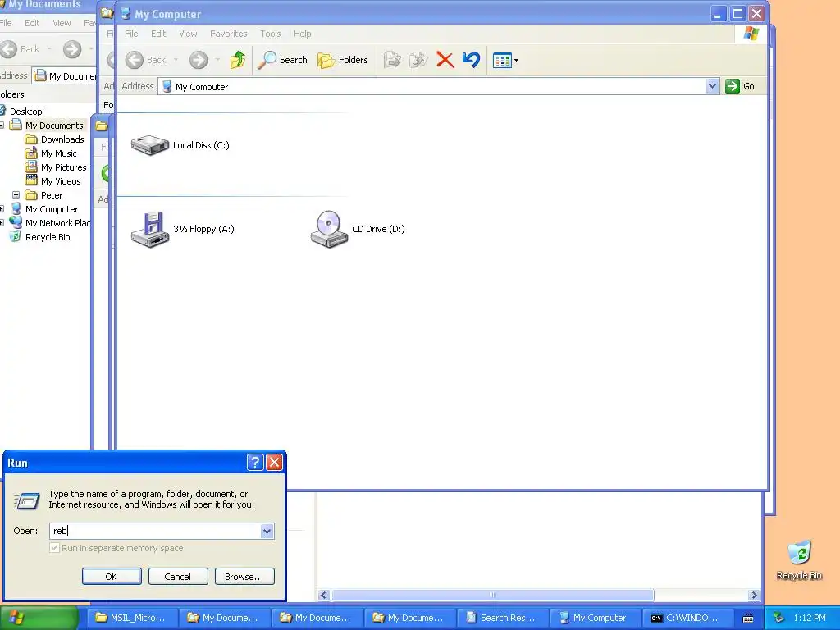Toggle the Folders pane in My Computer
This screenshot has width=840, height=630.
pyautogui.click(x=343, y=59)
